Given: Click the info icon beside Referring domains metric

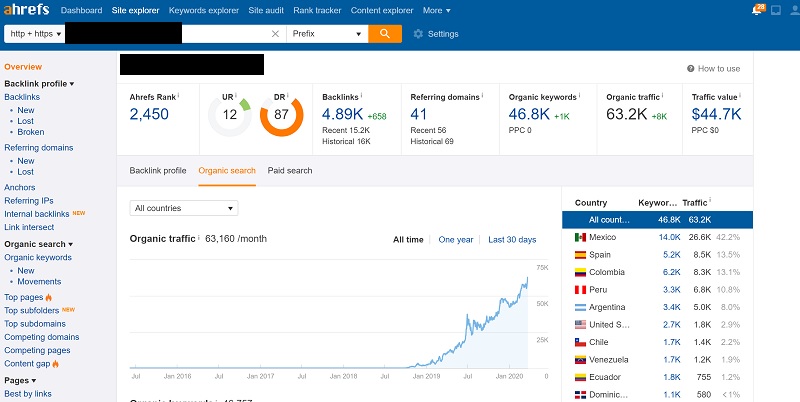Looking at the screenshot, I should click(482, 95).
